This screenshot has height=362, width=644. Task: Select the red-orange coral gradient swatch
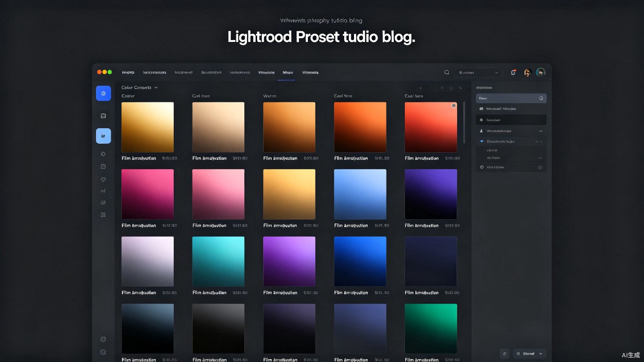(x=431, y=127)
